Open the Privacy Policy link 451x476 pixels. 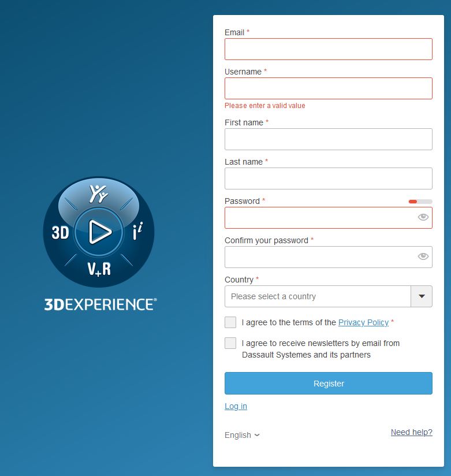pos(363,322)
